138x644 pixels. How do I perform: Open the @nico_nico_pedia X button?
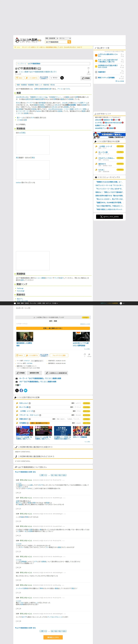[109, 216]
